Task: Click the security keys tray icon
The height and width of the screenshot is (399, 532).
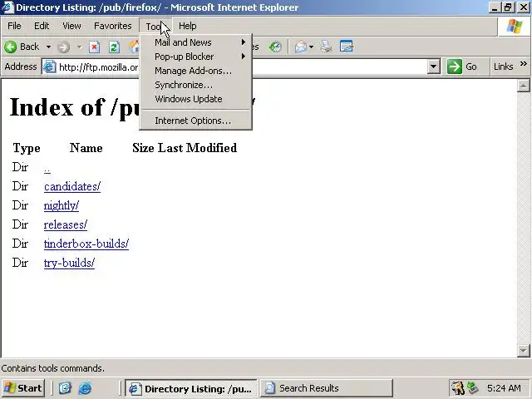Action: (x=457, y=388)
